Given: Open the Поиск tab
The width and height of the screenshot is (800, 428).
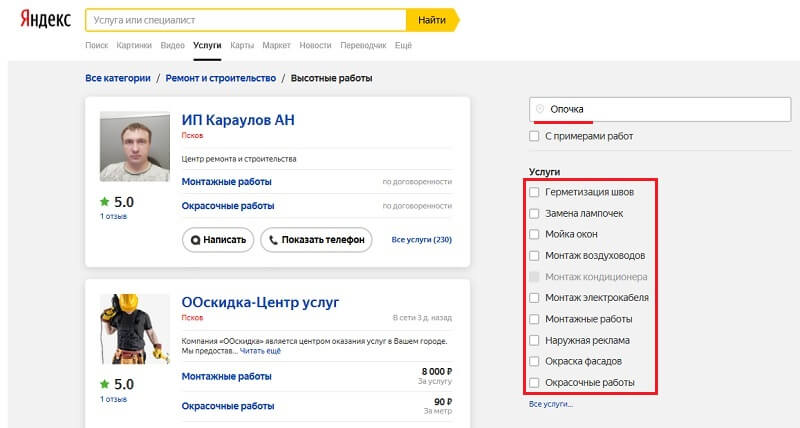Looking at the screenshot, I should click(96, 45).
